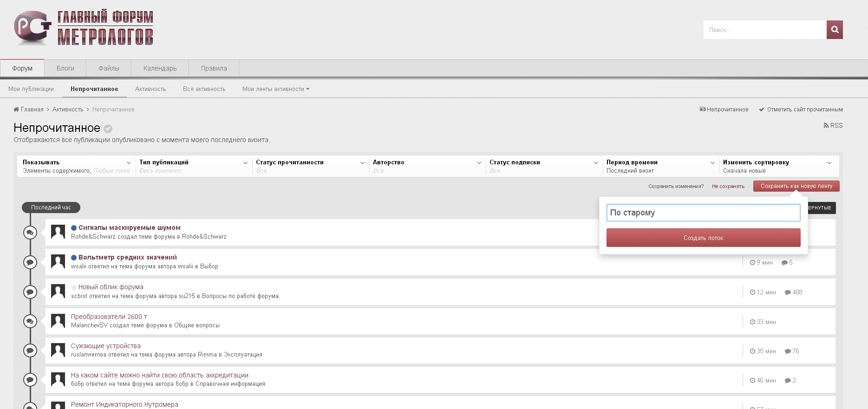Open Мои ленты активности menu
Image resolution: width=868 pixels, height=409 pixels.
[275, 89]
